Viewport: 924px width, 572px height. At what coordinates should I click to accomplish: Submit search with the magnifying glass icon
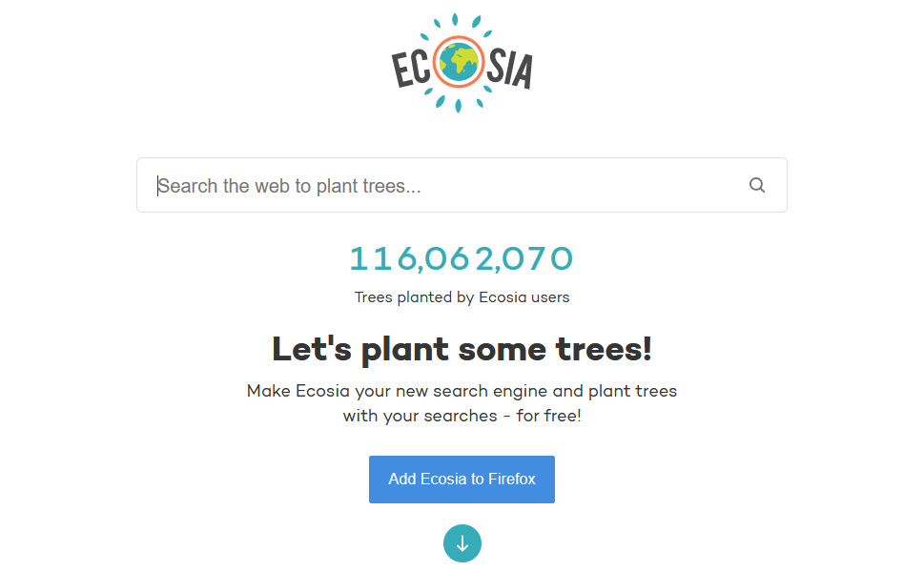(x=756, y=185)
